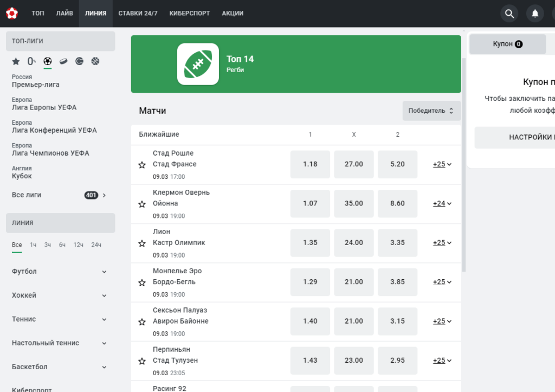This screenshot has width=555, height=392.
Task: Select the Все time filter
Action: pyautogui.click(x=17, y=245)
